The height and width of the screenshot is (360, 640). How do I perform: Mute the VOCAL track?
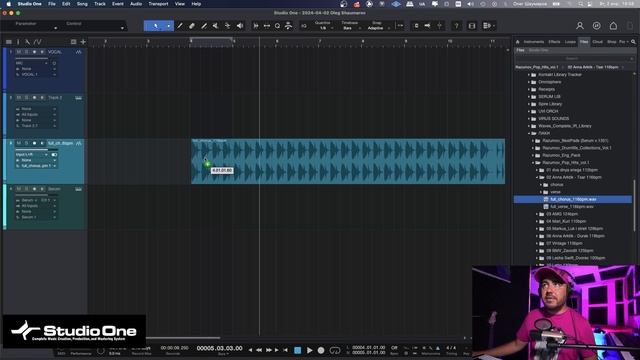click(x=18, y=52)
